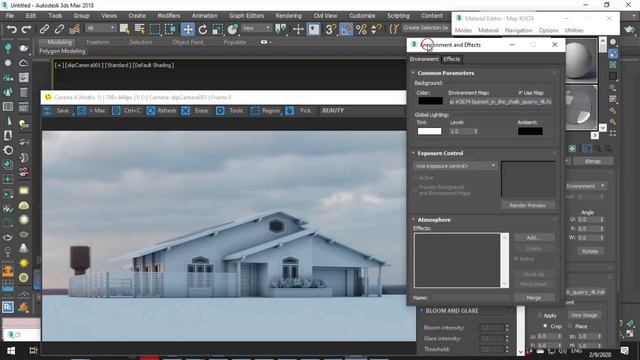Click the Redo arrow in main toolbar
640x360 pixels.
coord(26,29)
